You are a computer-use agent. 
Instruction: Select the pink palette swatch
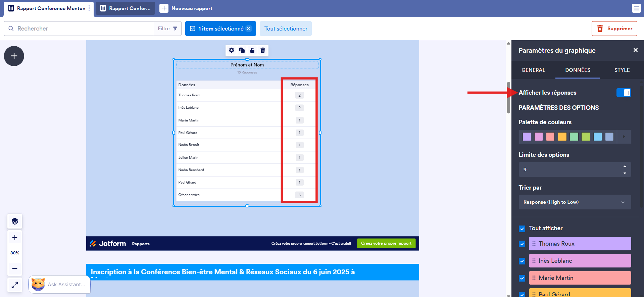(x=539, y=137)
